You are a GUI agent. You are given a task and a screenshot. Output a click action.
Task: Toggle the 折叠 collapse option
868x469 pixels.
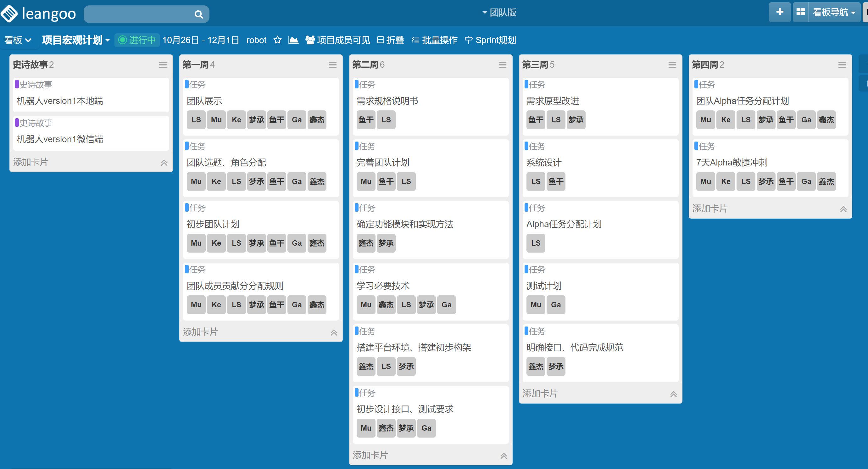(x=390, y=40)
